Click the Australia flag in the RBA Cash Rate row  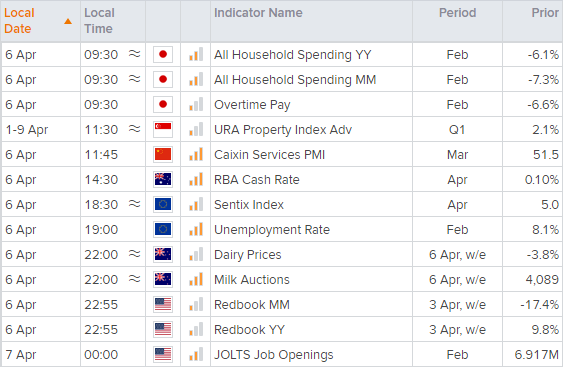point(163,180)
